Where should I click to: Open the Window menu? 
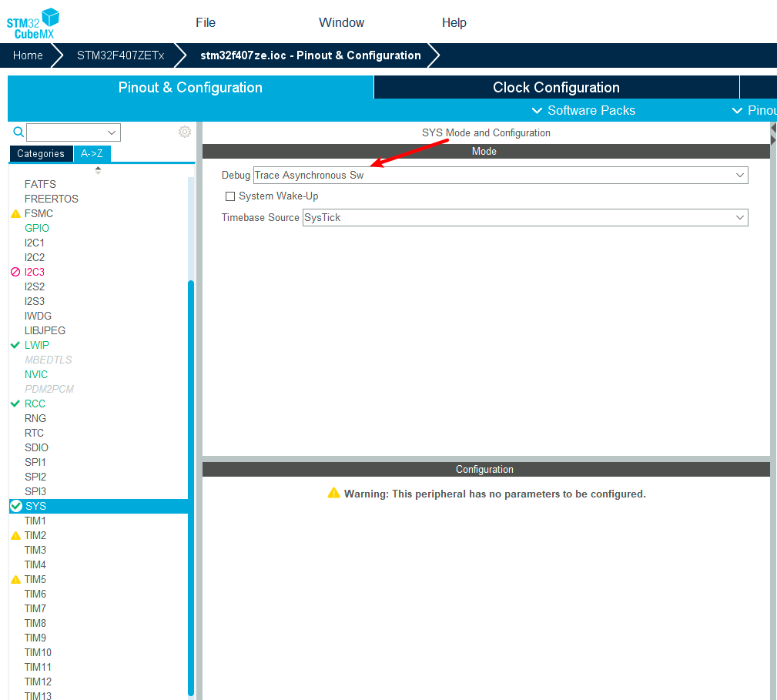click(x=341, y=22)
